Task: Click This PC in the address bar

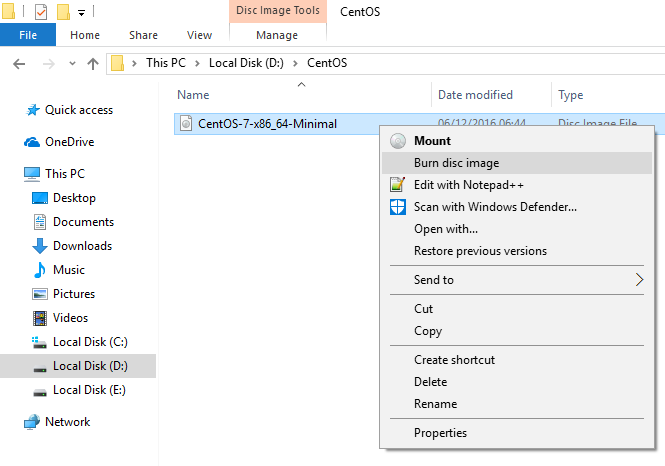Action: pyautogui.click(x=166, y=63)
